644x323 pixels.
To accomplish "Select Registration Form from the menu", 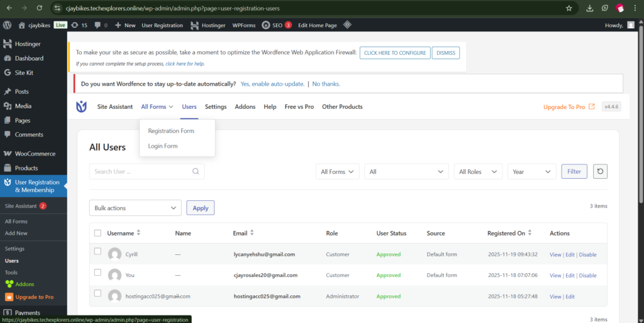I will pyautogui.click(x=171, y=131).
